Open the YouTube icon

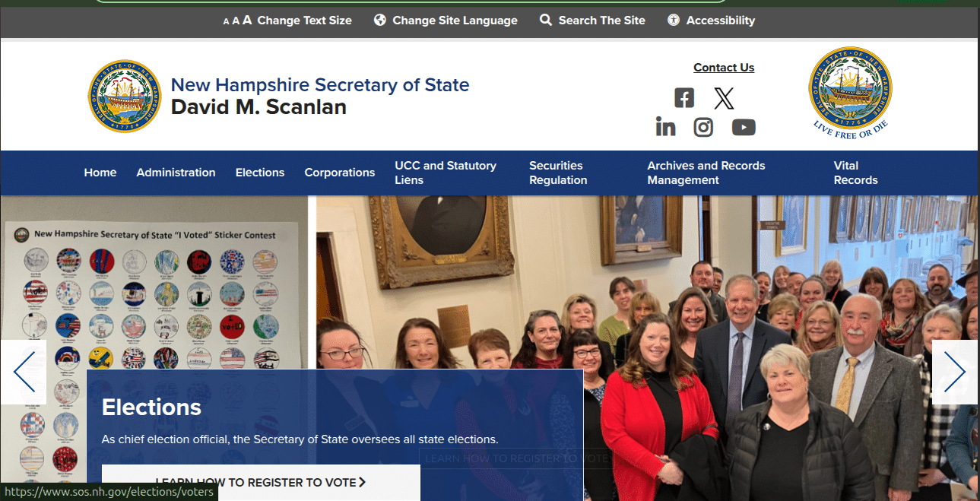pyautogui.click(x=744, y=127)
